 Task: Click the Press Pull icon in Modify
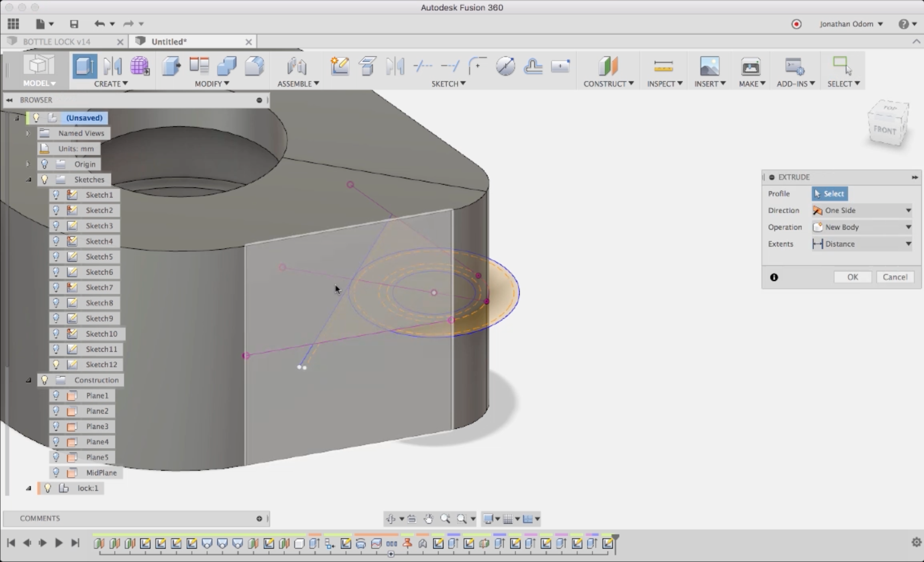coord(171,65)
